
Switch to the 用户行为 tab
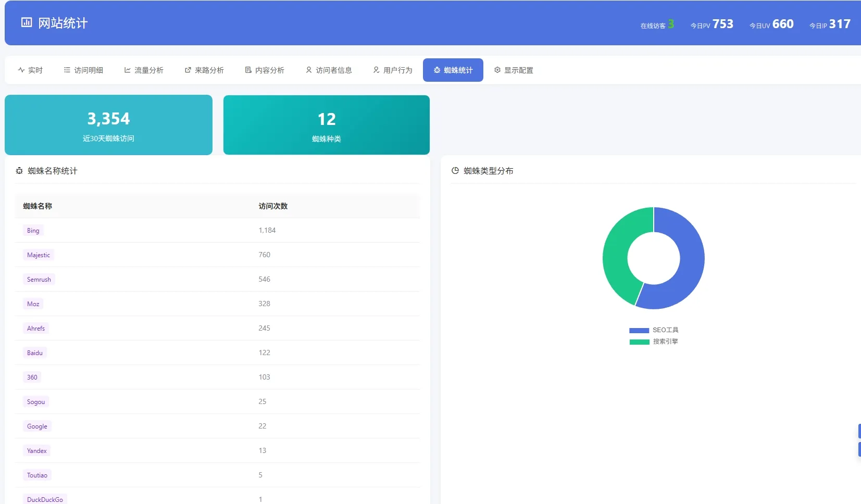pyautogui.click(x=393, y=70)
